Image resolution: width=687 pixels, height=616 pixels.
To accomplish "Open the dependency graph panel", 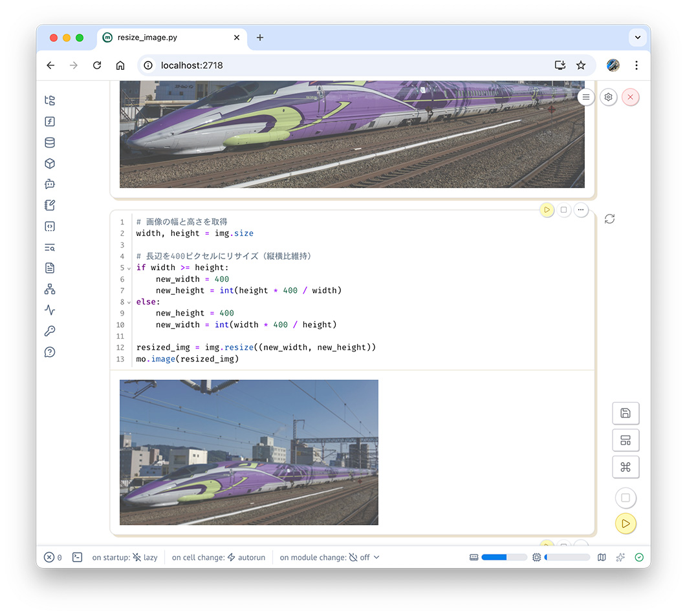I will click(50, 289).
